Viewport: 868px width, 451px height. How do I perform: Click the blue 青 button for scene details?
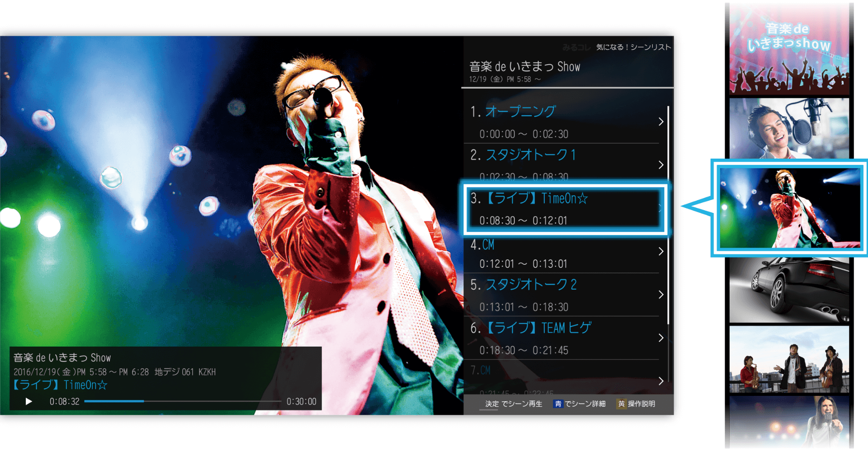coord(558,404)
